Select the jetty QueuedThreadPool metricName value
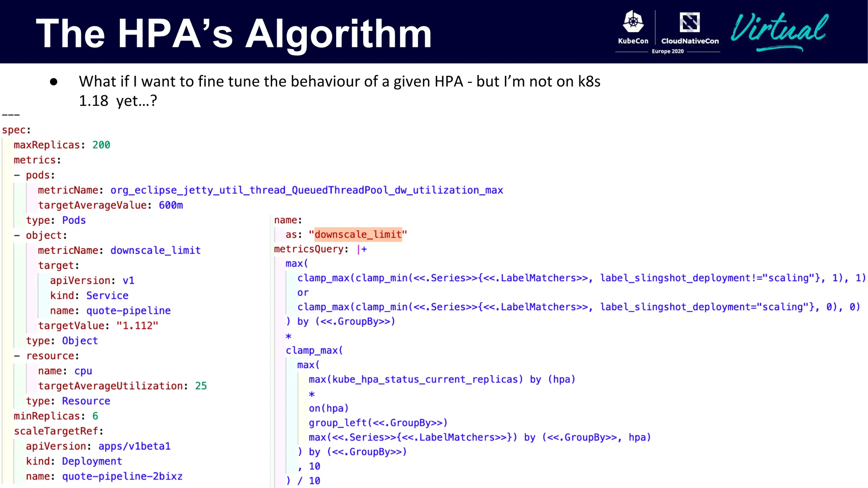 coord(307,190)
